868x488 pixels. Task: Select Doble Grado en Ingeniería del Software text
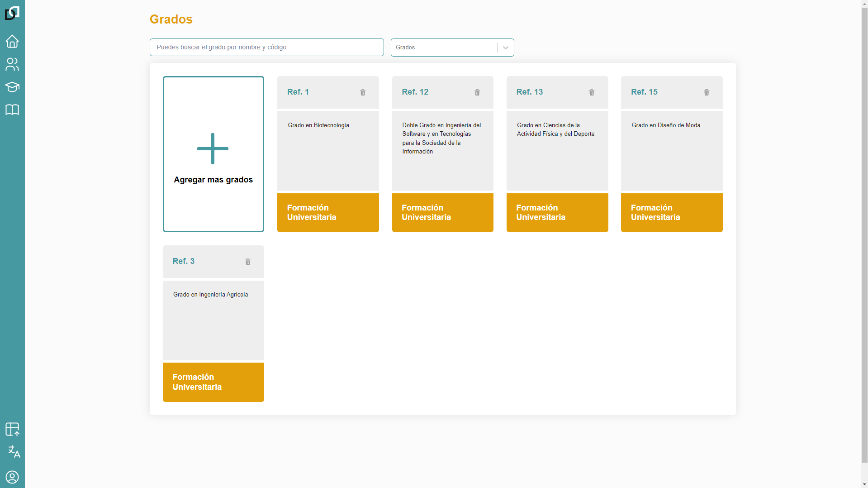click(x=441, y=138)
